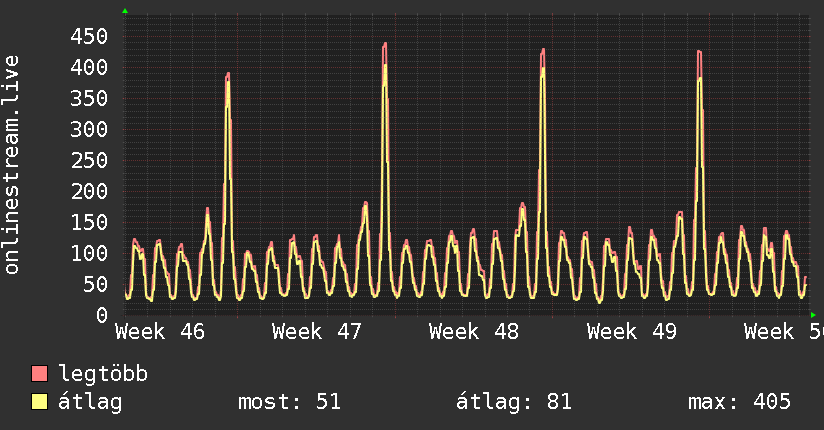Click the 200 y-axis value
824x430 pixels.
[89, 191]
